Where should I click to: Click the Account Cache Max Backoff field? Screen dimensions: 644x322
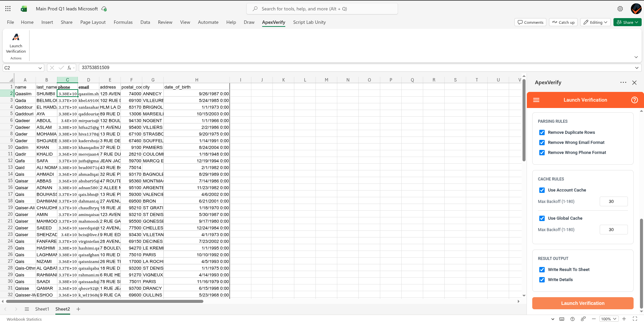613,202
